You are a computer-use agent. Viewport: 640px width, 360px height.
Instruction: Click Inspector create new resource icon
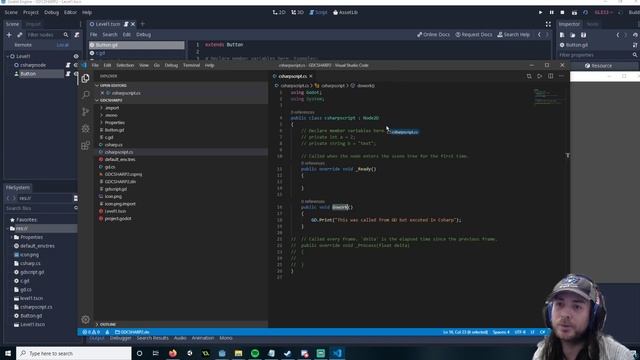click(562, 35)
